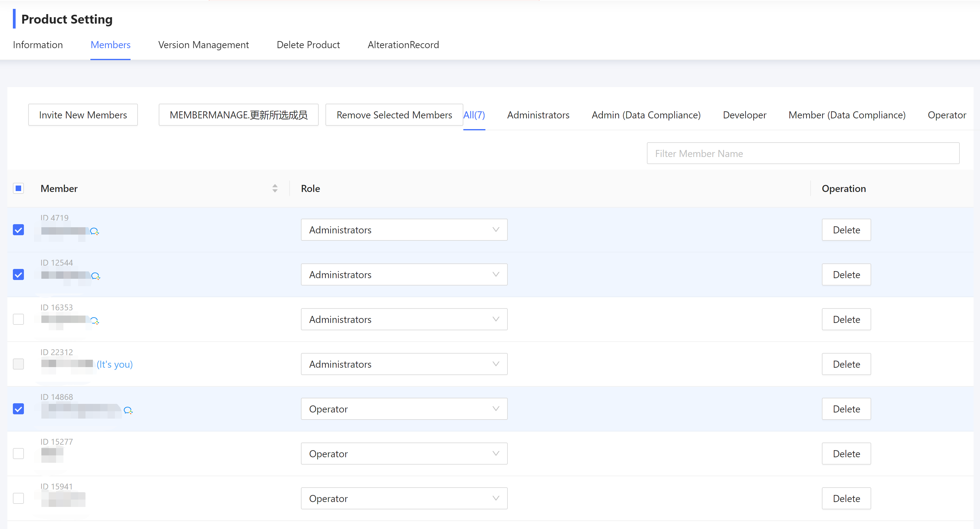
Task: Uncheck the member with ID 12544
Action: tap(18, 274)
